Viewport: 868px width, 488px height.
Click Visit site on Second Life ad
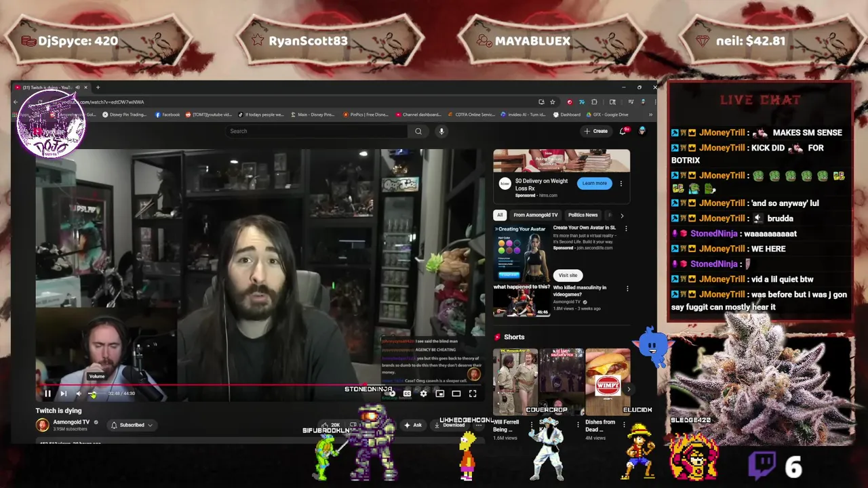coord(568,275)
